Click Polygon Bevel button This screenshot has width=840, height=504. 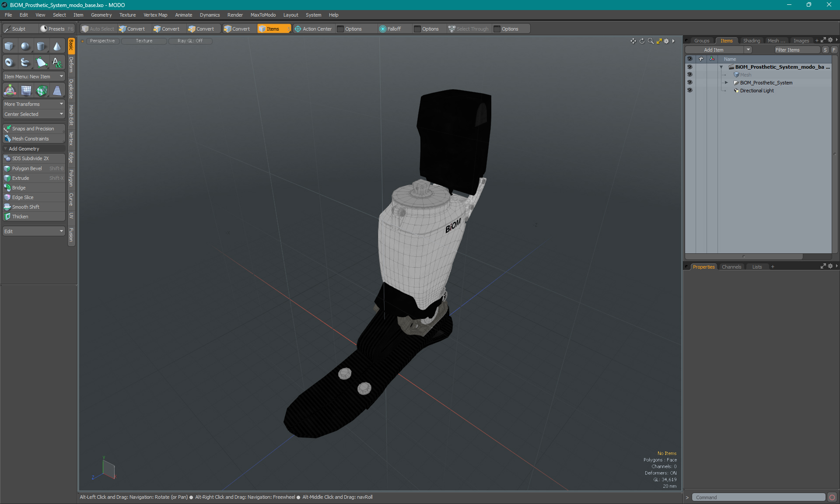[34, 168]
